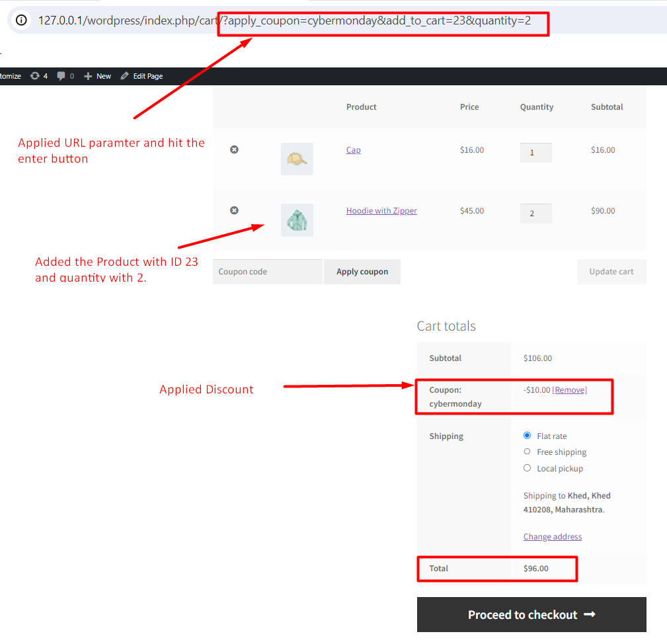
Task: Click the Product column header
Action: coord(361,106)
